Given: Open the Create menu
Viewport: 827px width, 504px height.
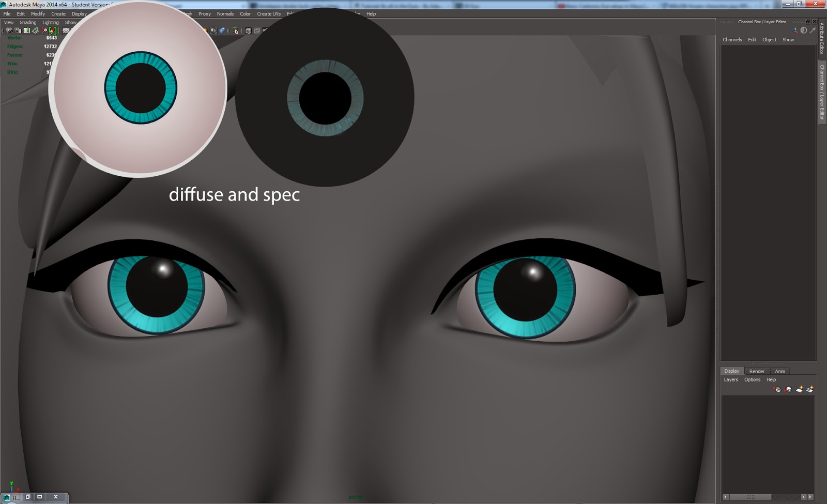Looking at the screenshot, I should tap(58, 14).
